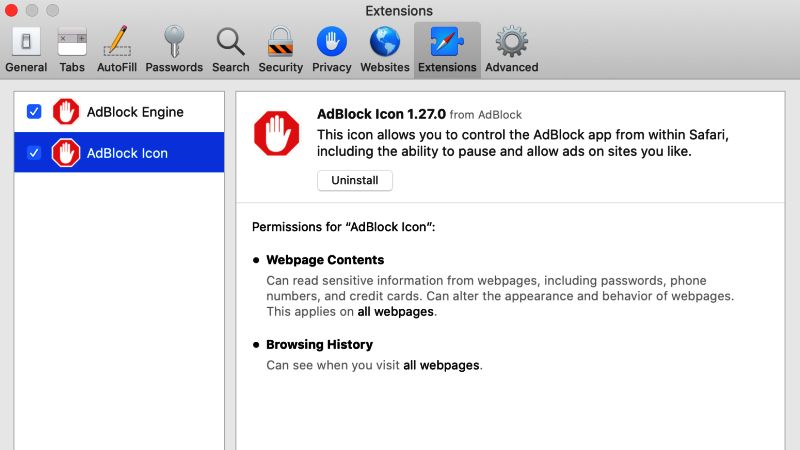Open the Security preferences pane
Screen dimensions: 800x450
point(281,50)
